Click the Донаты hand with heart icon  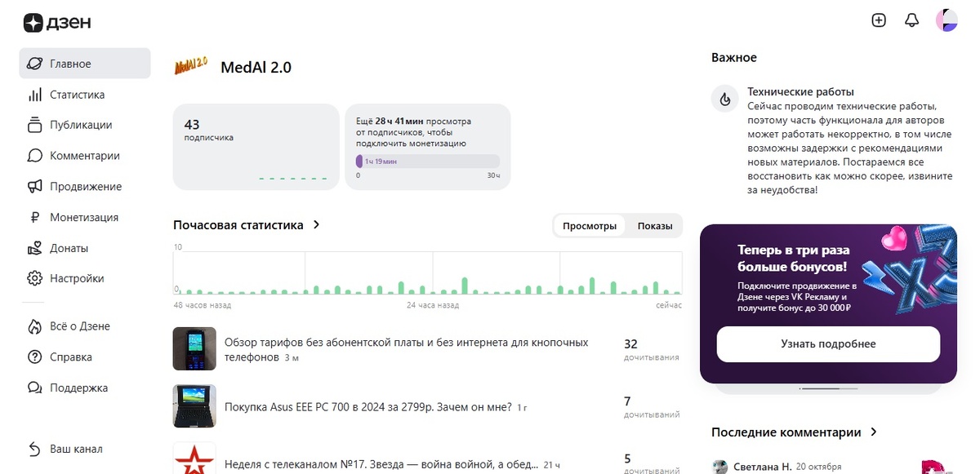tap(34, 248)
